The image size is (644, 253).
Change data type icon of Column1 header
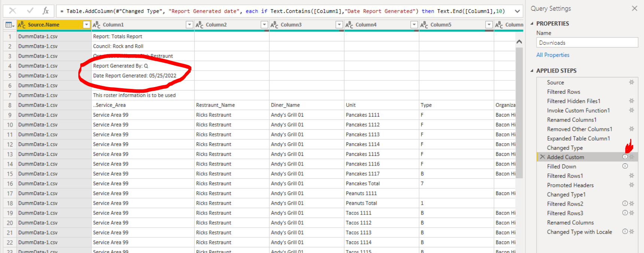click(97, 25)
